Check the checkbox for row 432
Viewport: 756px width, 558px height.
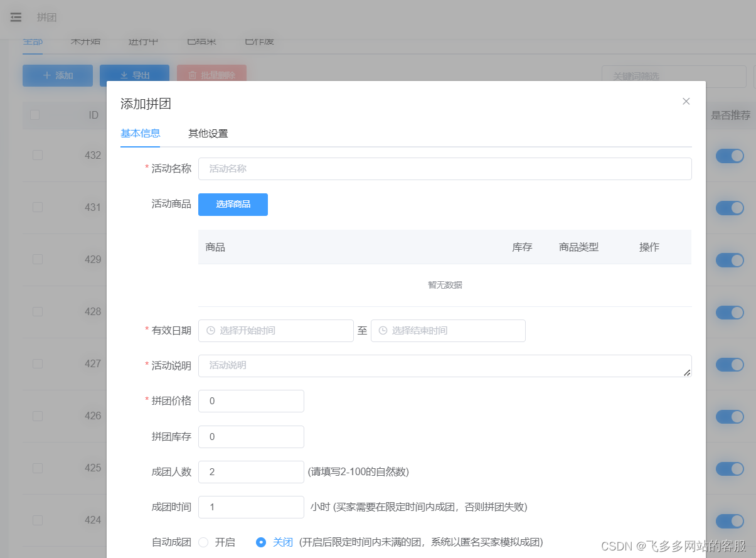38,155
